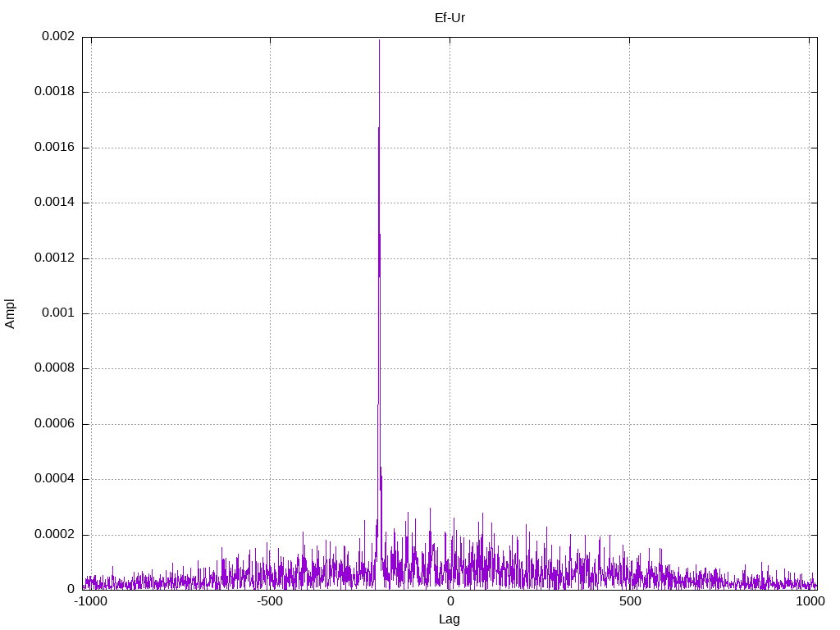Click the peak of the tallest spike
Viewport: 840px width, 630px height.
coord(379,40)
